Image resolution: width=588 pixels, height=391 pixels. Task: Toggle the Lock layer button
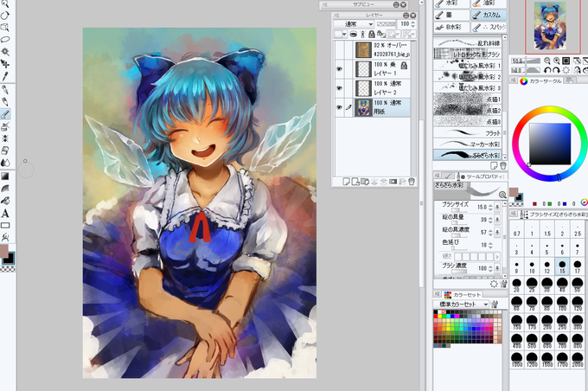click(372, 34)
